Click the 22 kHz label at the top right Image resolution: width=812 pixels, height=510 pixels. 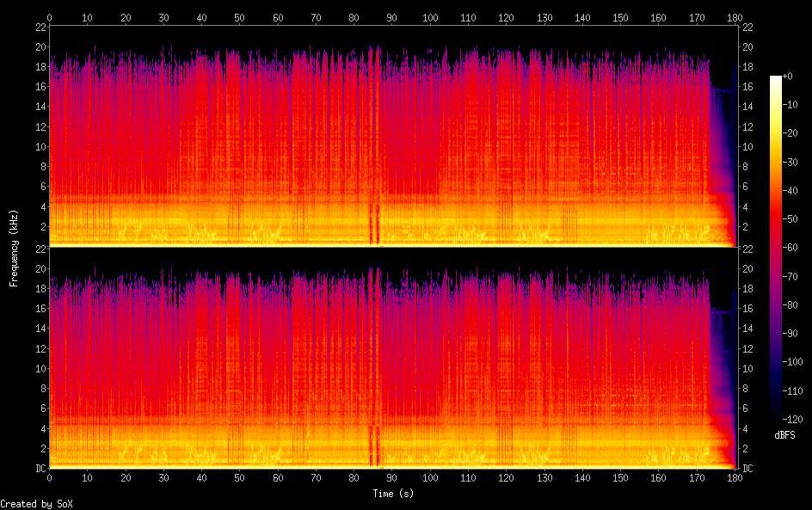point(747,27)
